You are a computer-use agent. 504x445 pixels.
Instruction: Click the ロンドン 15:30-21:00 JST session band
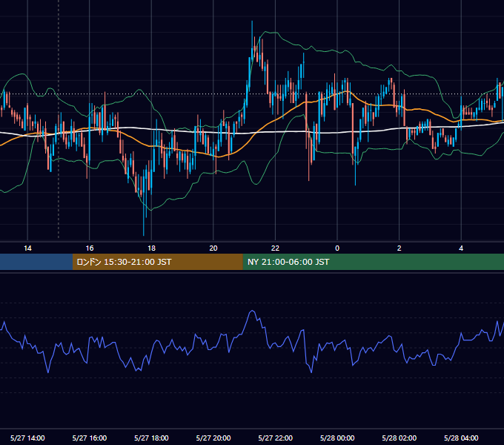point(157,262)
